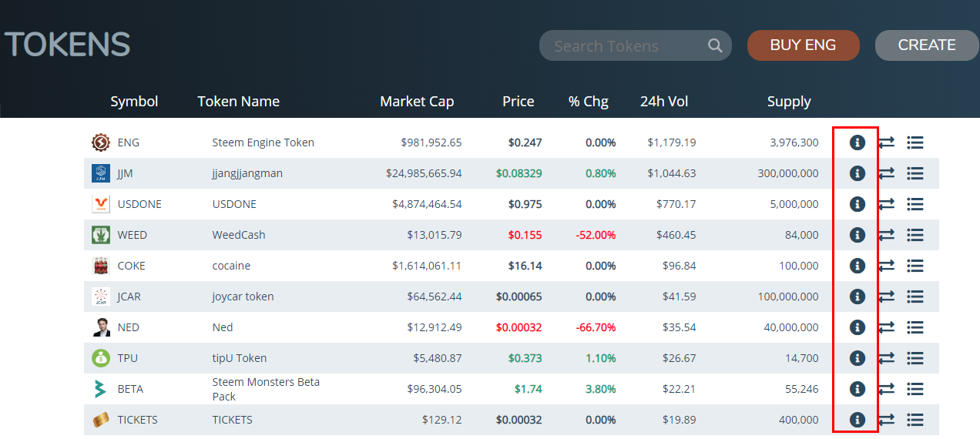Sort by Symbol column header

pos(134,101)
